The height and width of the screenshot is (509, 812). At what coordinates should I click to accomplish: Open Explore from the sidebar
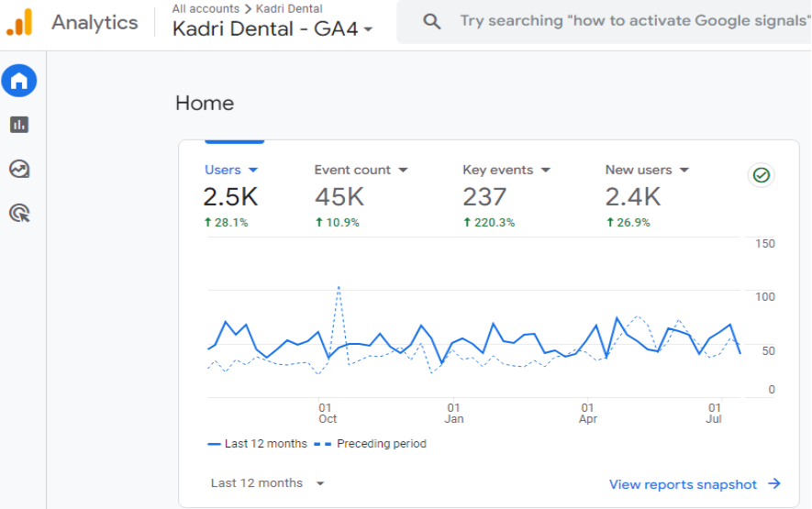[x=19, y=169]
